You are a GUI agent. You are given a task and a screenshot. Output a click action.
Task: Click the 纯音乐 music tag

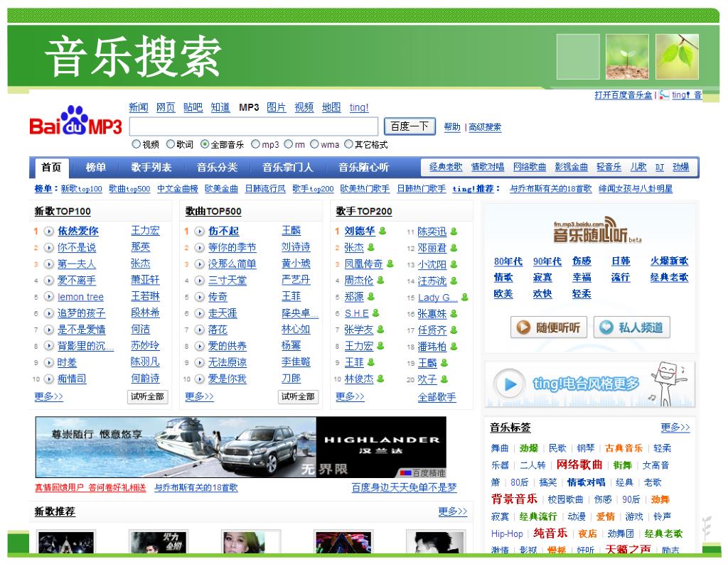click(550, 533)
